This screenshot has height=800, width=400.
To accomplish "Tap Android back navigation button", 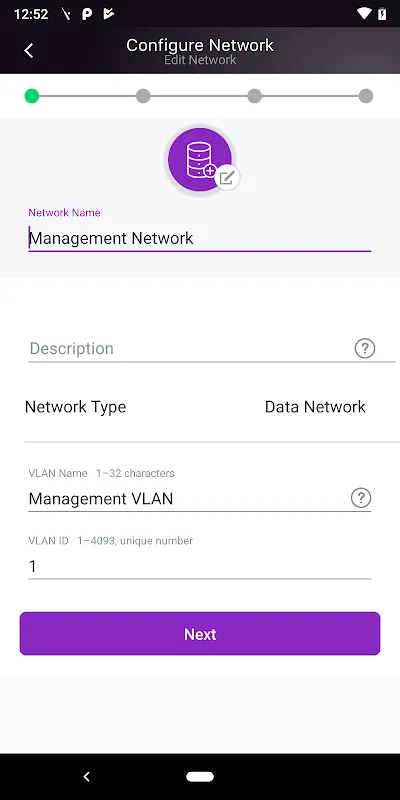I will pos(86,777).
